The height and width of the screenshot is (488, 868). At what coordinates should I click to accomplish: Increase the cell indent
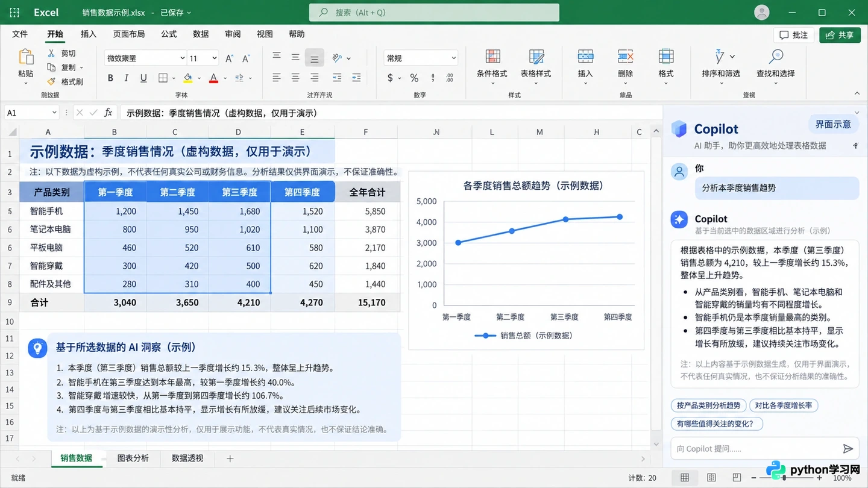point(356,78)
